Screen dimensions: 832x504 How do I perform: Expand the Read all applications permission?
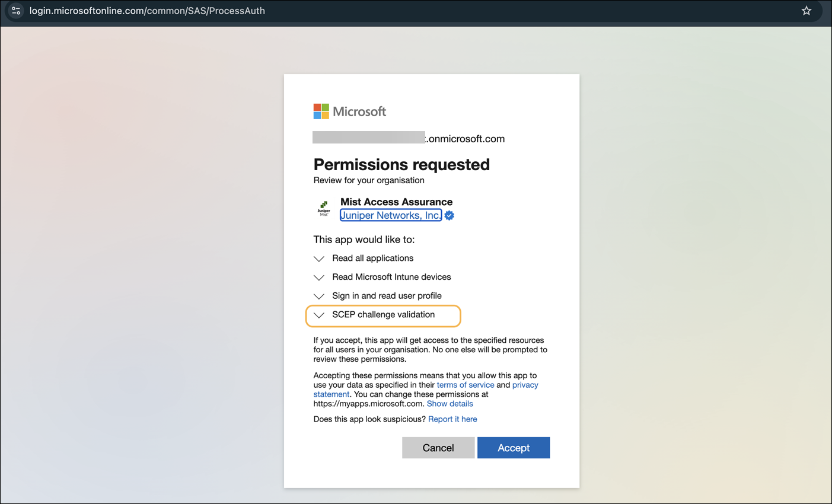(x=318, y=259)
